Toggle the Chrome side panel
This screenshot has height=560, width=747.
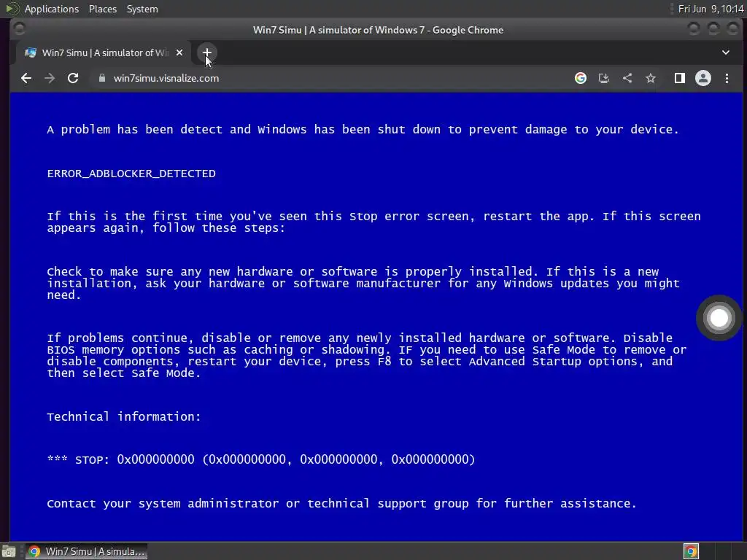679,78
